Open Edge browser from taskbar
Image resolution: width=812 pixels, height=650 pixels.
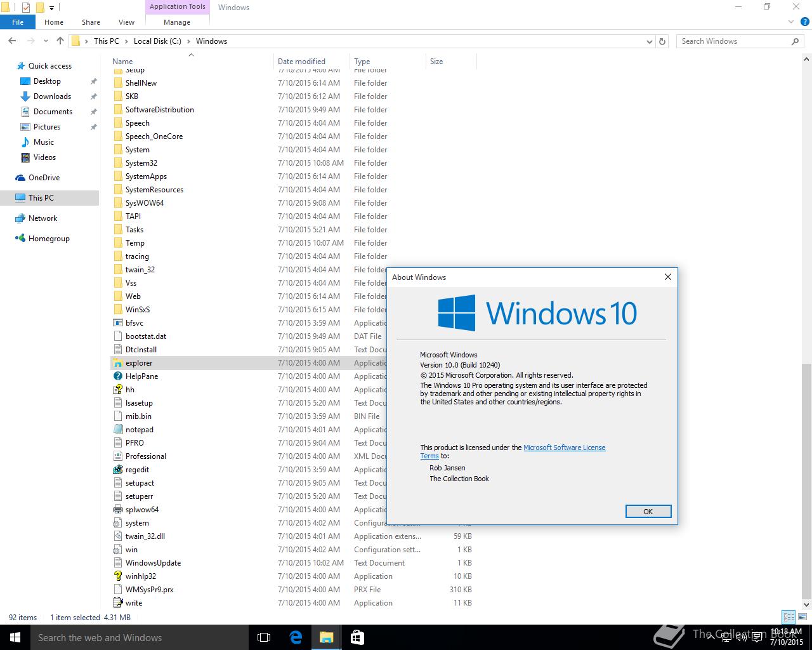pyautogui.click(x=296, y=637)
